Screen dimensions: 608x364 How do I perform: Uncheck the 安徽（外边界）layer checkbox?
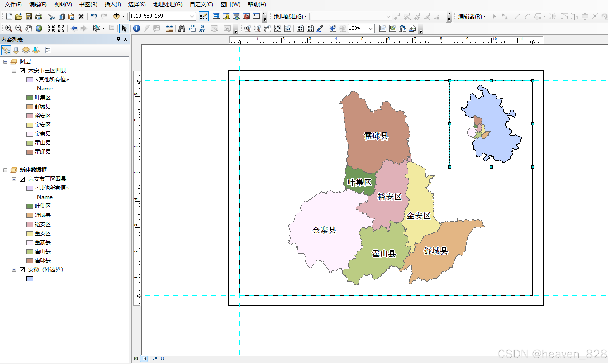coord(22,269)
